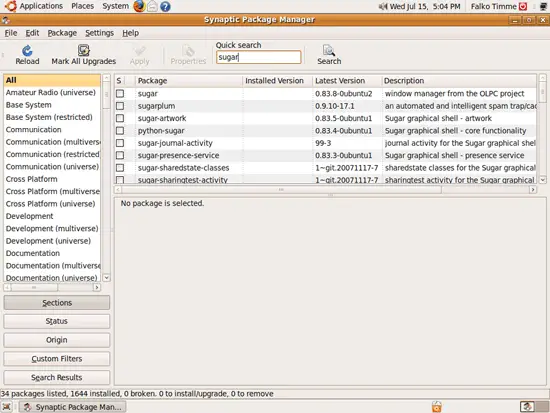The width and height of the screenshot is (550, 413).
Task: Open the Help question mark icon
Action: [x=165, y=6]
